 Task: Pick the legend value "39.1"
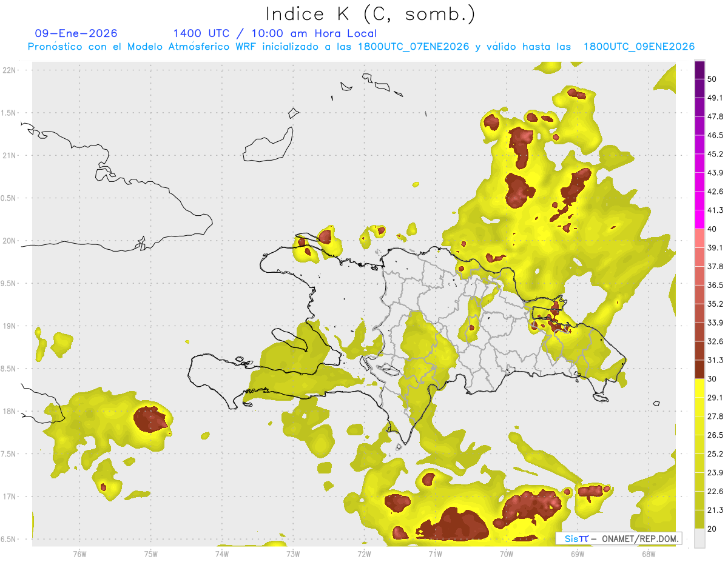[x=715, y=248]
